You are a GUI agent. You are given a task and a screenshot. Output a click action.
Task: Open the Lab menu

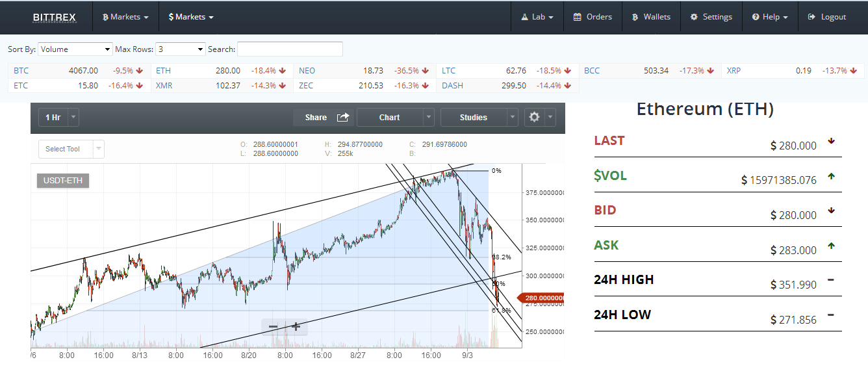coord(537,17)
